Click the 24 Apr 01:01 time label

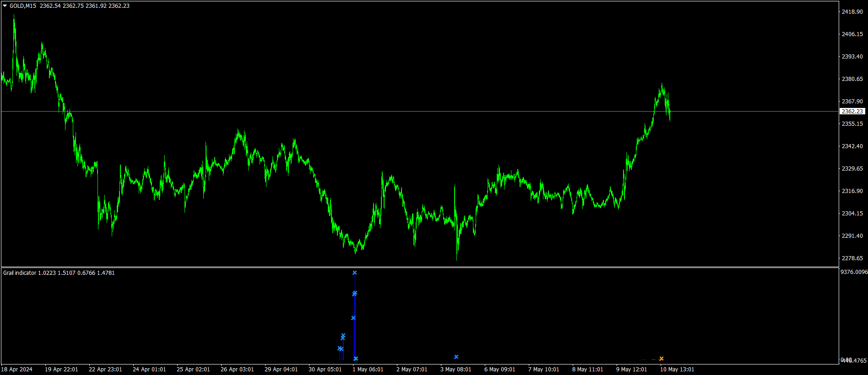tap(149, 370)
